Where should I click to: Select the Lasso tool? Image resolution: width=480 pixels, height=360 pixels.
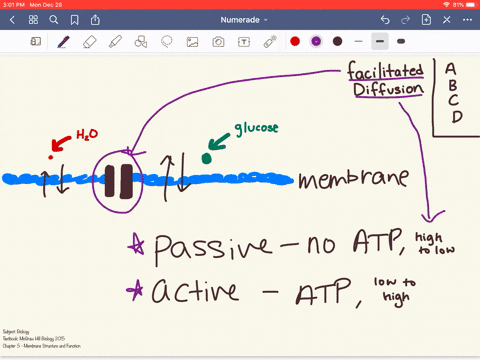pos(167,42)
